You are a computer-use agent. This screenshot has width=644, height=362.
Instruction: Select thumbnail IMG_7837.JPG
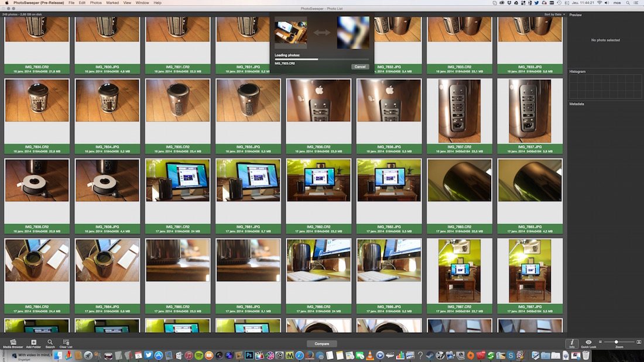530,111
